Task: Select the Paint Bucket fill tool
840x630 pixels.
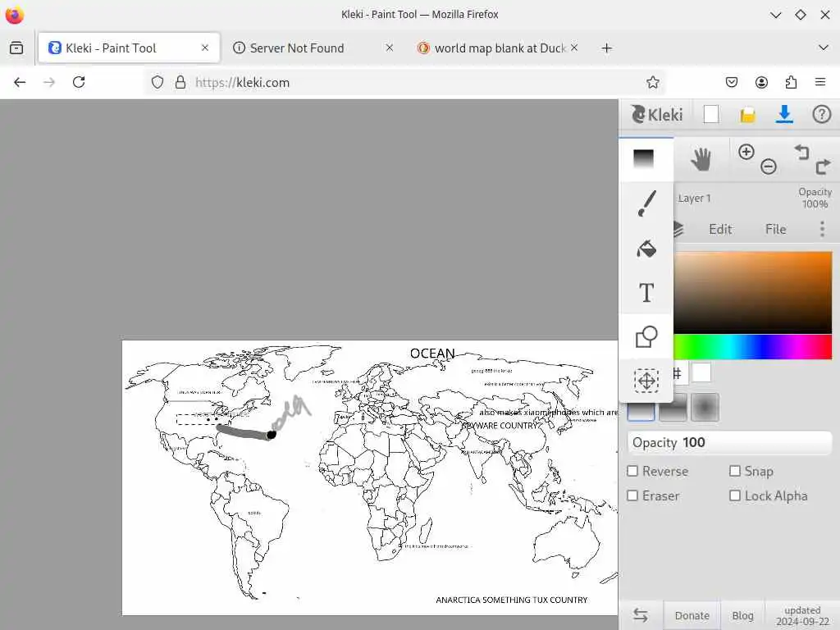Action: click(646, 249)
